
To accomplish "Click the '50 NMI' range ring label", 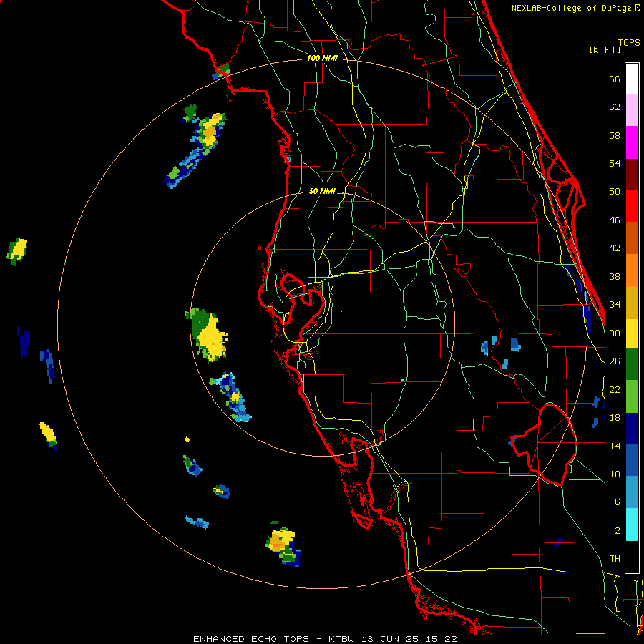I will pos(322,191).
